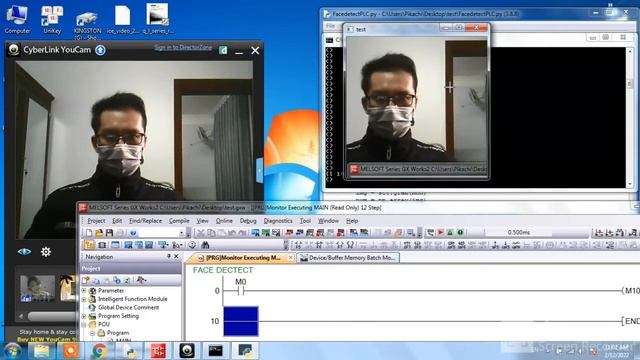Open the Online menu
This screenshot has height=360, width=640.
[x=224, y=221]
